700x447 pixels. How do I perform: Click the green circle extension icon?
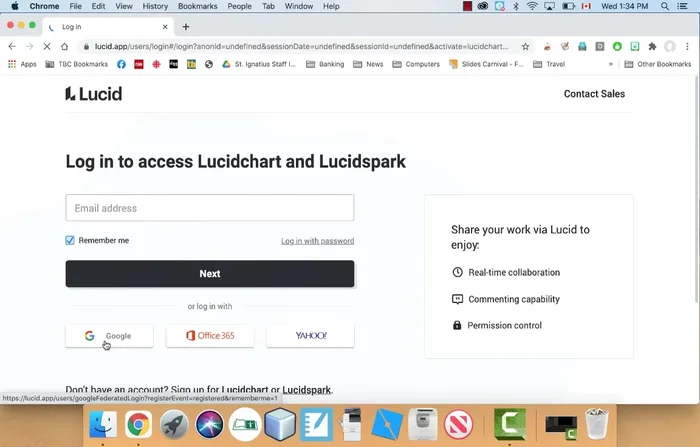pos(617,46)
